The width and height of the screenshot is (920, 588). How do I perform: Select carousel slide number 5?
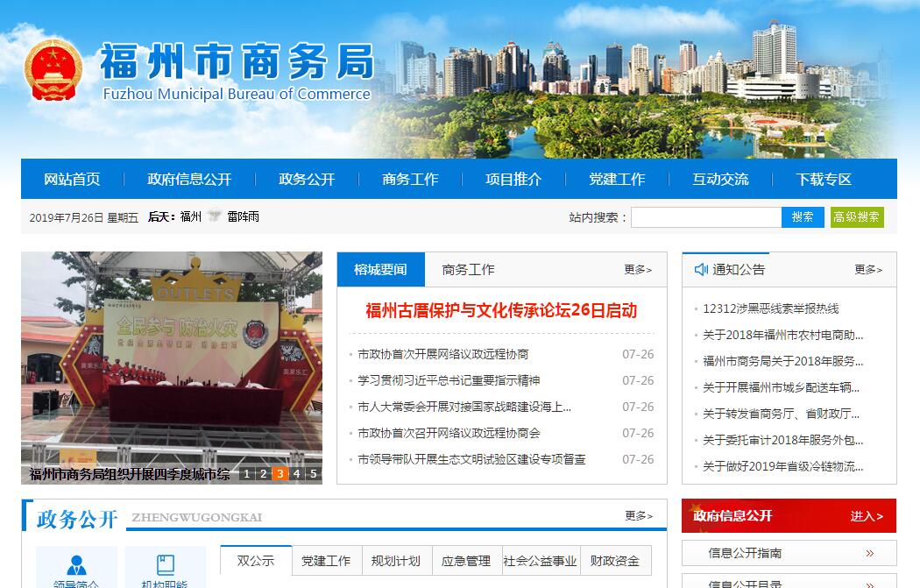(x=313, y=474)
